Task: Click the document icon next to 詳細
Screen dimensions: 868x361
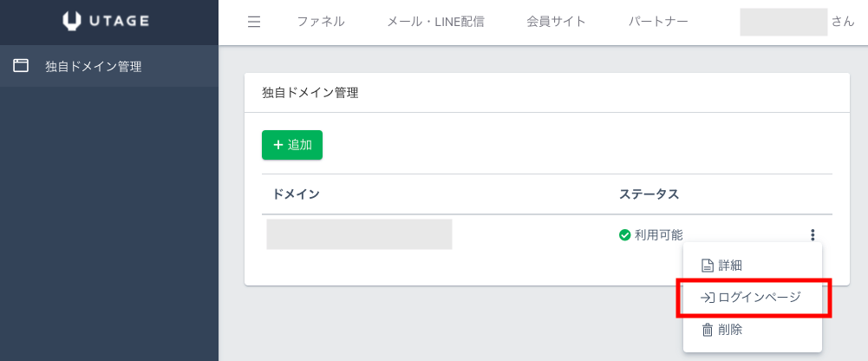Action: coord(707,266)
